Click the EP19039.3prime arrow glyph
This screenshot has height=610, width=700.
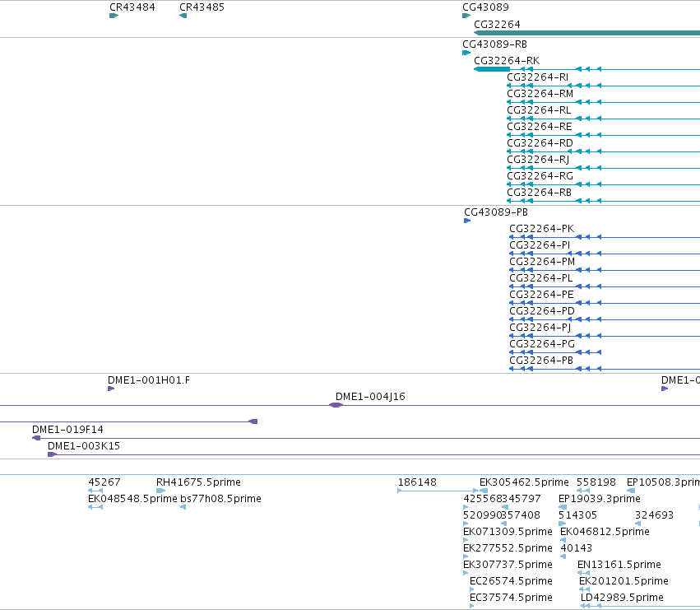click(563, 507)
